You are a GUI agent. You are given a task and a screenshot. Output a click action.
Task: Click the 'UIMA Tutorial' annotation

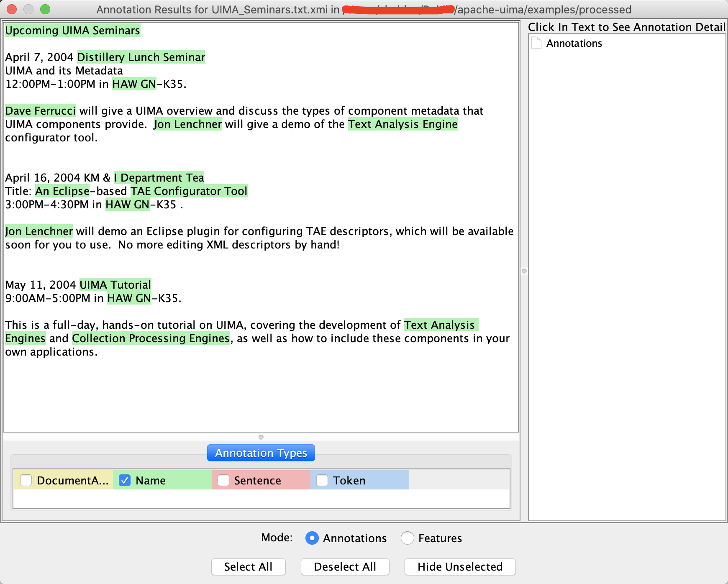115,285
